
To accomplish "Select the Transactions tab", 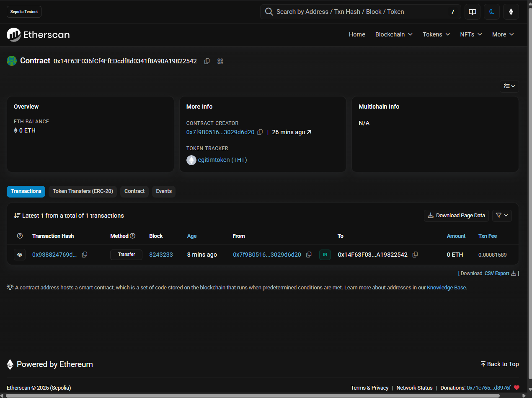I will (26, 191).
